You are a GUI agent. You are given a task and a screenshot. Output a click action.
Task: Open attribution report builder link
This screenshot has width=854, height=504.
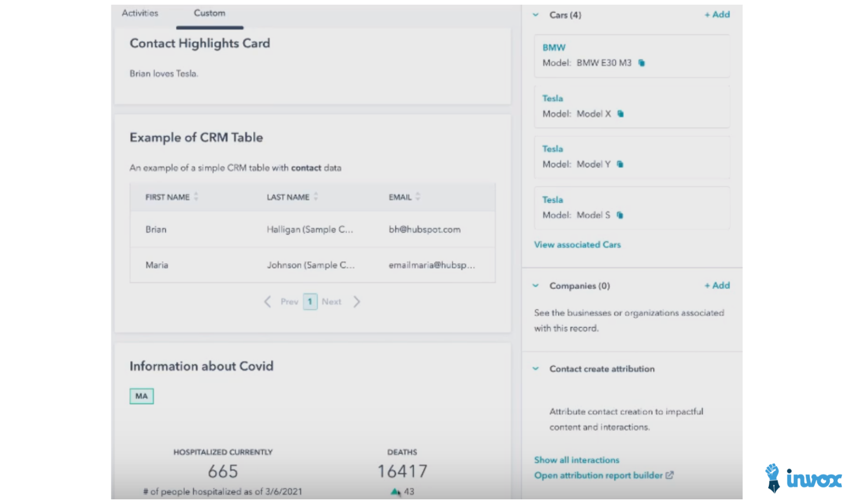[598, 475]
